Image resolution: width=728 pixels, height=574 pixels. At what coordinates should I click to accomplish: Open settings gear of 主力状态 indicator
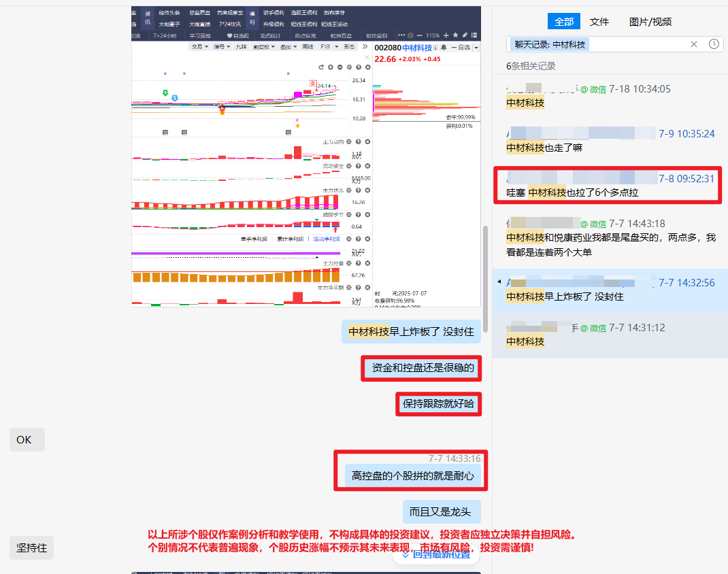349,190
